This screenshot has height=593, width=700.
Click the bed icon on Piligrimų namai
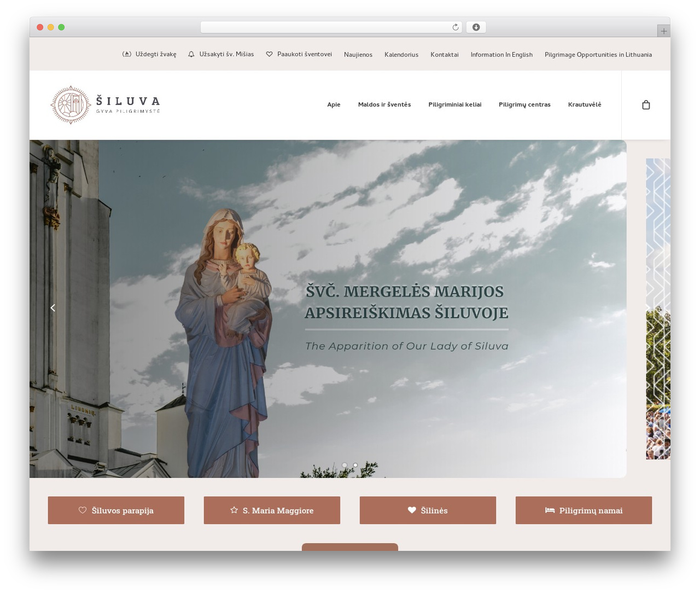pyautogui.click(x=550, y=510)
